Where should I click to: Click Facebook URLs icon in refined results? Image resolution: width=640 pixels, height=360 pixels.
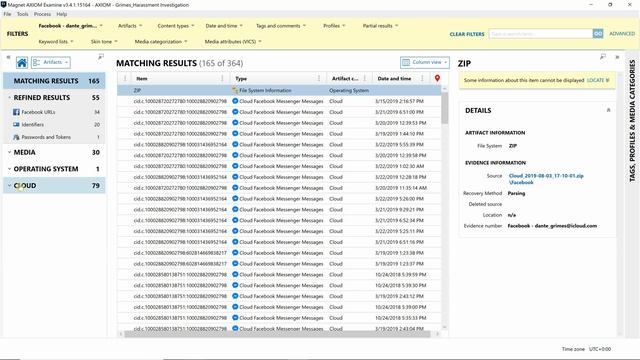(16, 112)
